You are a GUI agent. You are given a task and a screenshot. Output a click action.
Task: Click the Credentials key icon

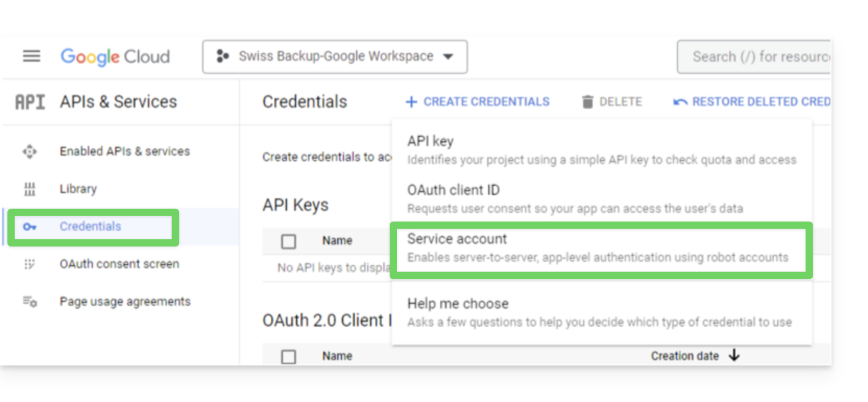(30, 227)
